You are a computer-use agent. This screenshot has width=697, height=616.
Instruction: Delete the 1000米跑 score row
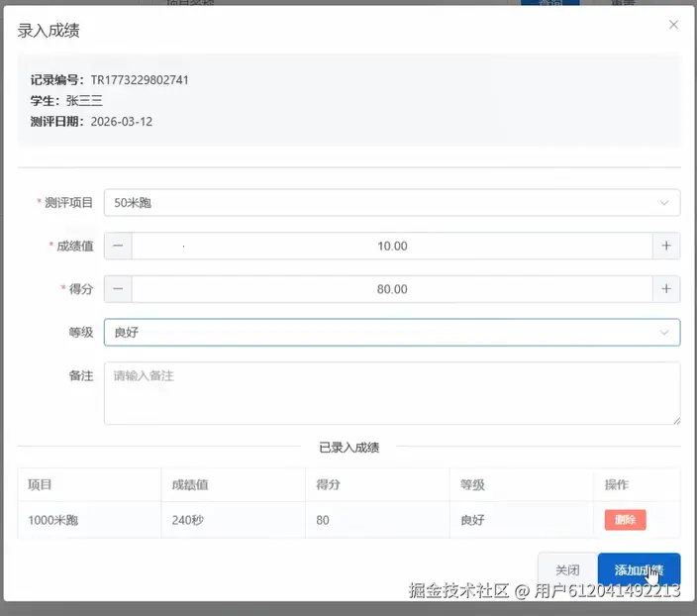coord(625,520)
